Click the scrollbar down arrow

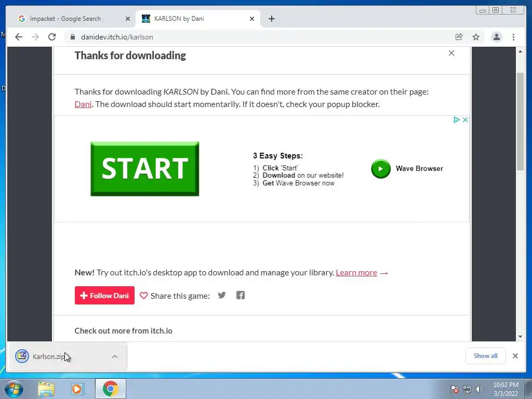[520, 337]
